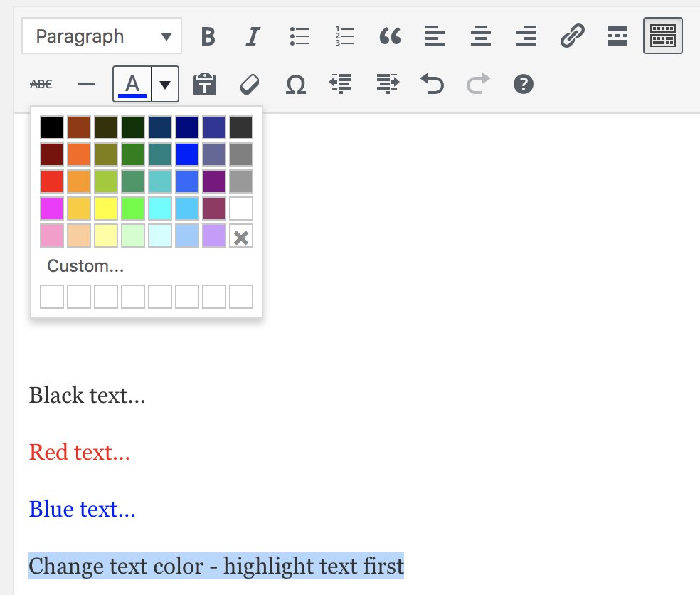
Task: Insert a blockquote
Action: [390, 36]
